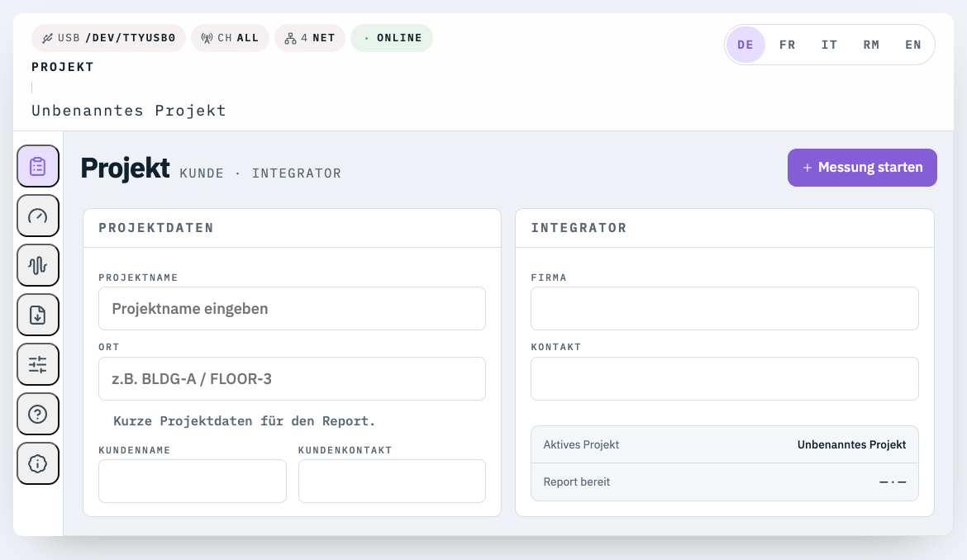Click the USB /DEV/TTYUSB0 status chip
Screen dimensions: 967x560
coord(108,37)
